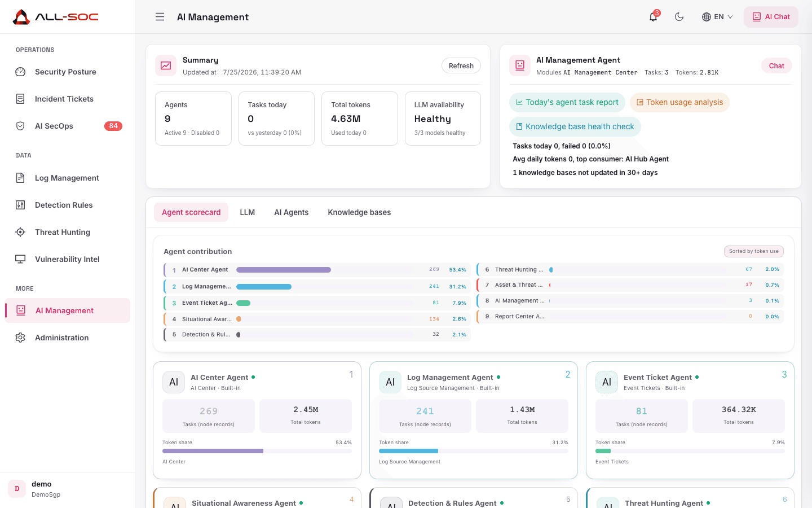Click the Summary chart icon
Screen dimensions: 812x508
(166, 65)
